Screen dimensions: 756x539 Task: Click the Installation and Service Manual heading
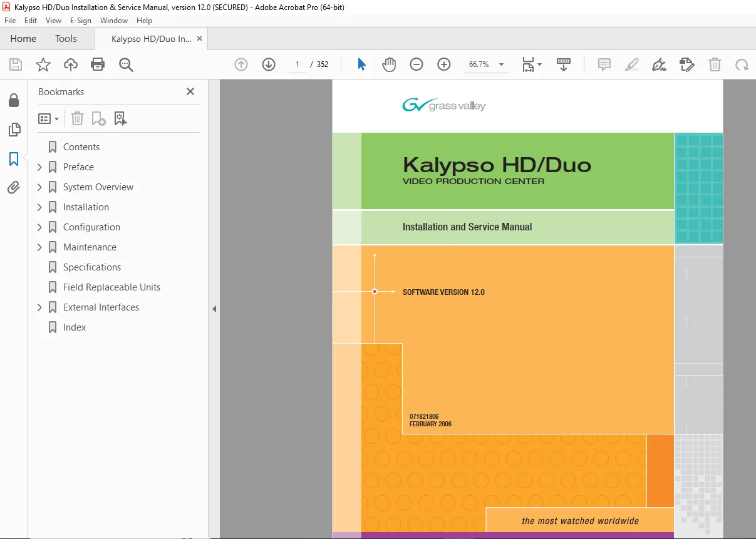(x=467, y=227)
